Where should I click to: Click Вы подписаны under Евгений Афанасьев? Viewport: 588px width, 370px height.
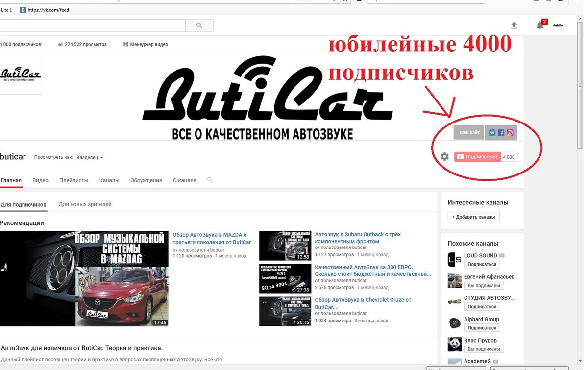[x=484, y=285]
